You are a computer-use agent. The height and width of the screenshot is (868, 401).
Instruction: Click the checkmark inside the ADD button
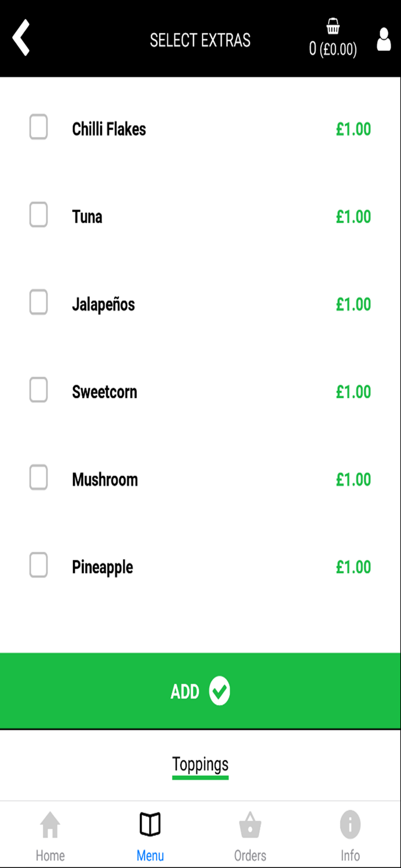(x=219, y=690)
